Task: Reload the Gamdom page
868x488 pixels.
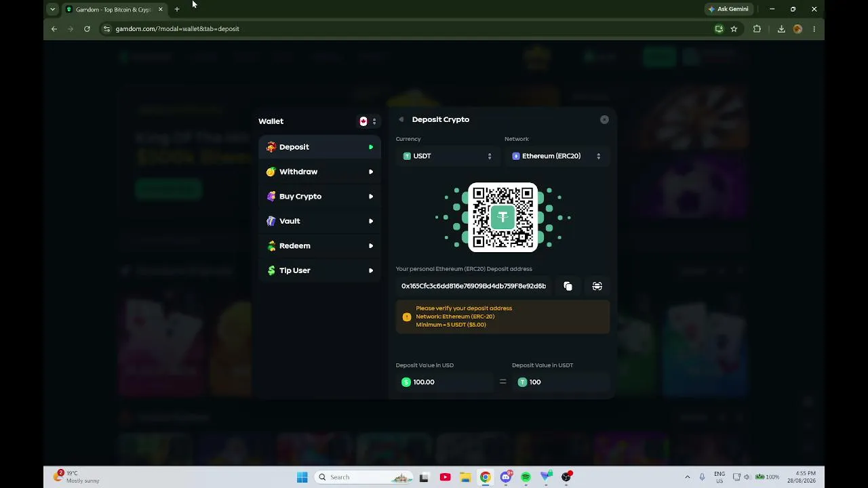Action: click(87, 29)
